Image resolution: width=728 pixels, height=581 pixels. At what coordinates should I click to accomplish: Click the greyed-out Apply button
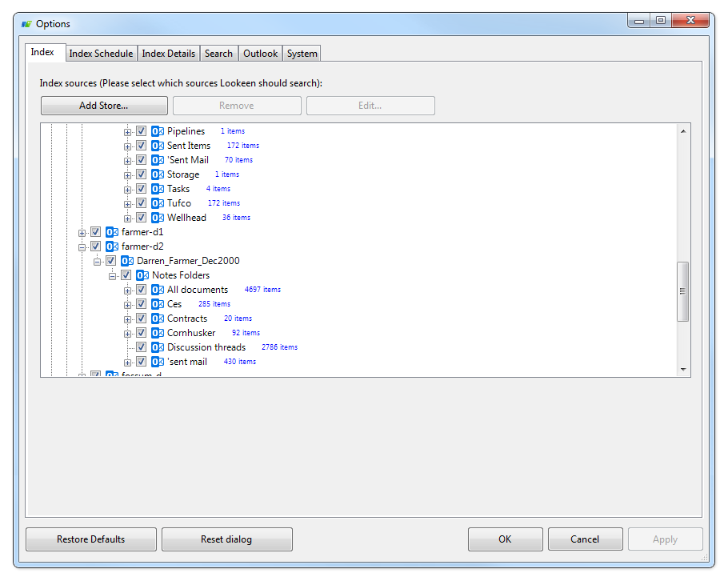click(x=666, y=539)
